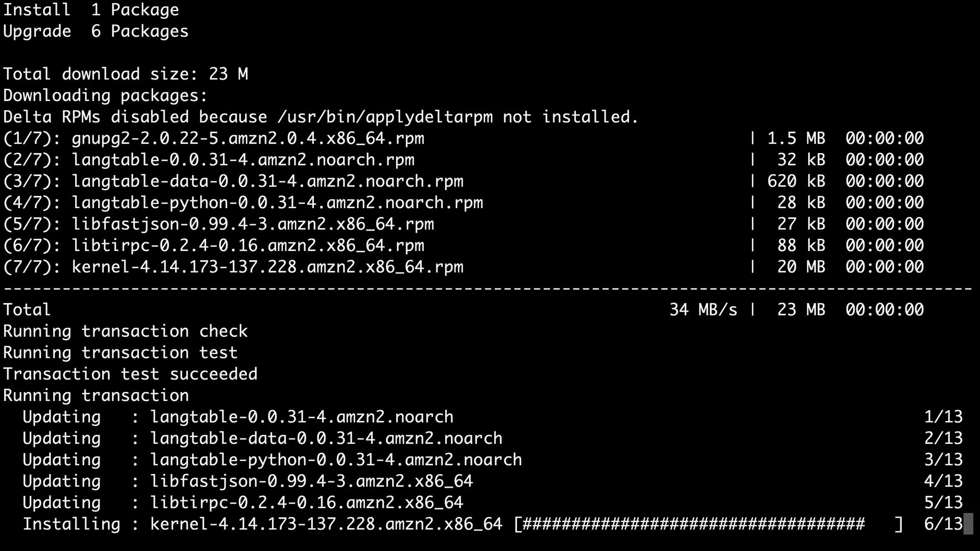This screenshot has width=980, height=551.
Task: Click the '34 MB/s' total speed text
Action: click(703, 310)
